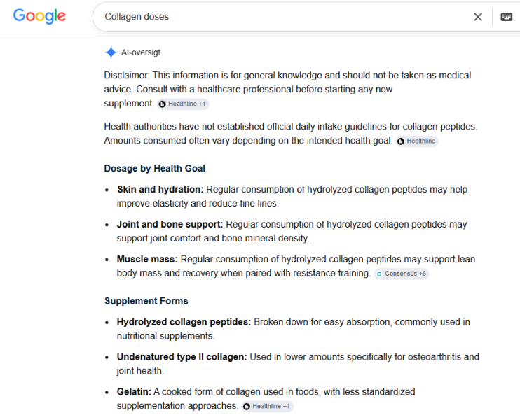Select the AI-oversigt label

pyautogui.click(x=141, y=52)
